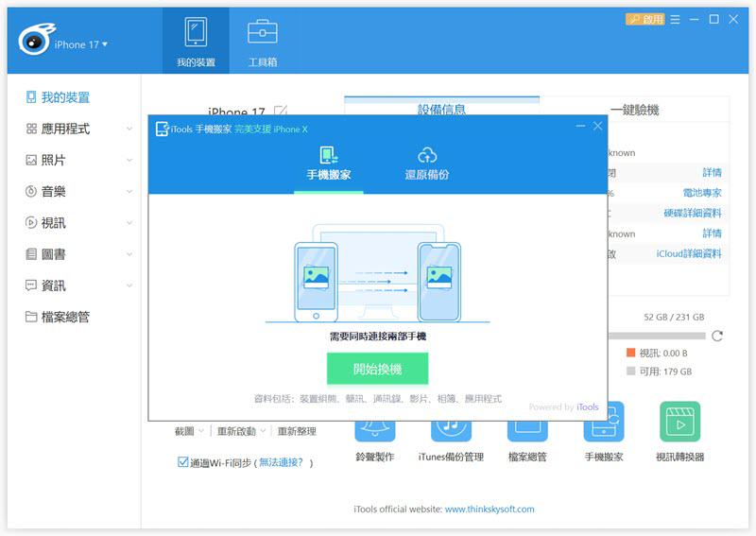The height and width of the screenshot is (536, 756).
Task: Toggle the 通過Wi-Fi同步 checkbox
Action: coord(182,462)
